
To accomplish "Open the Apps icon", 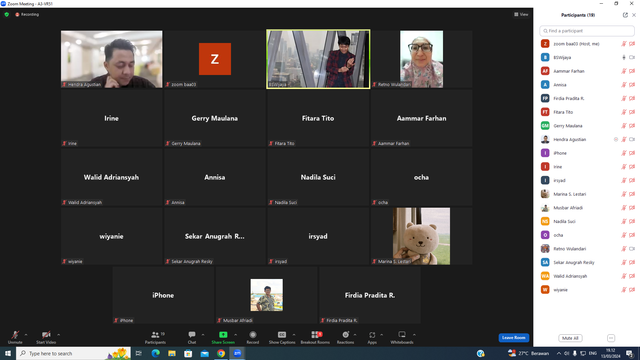I will [372, 335].
